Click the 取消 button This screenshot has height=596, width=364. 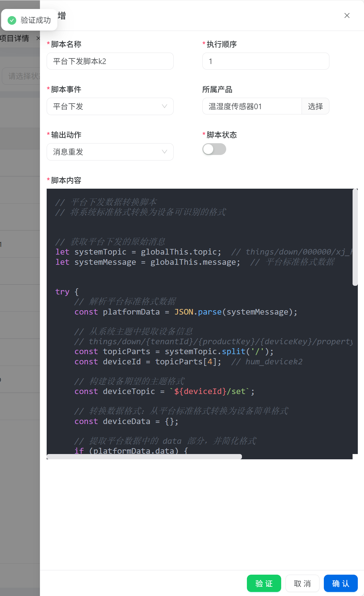click(302, 583)
